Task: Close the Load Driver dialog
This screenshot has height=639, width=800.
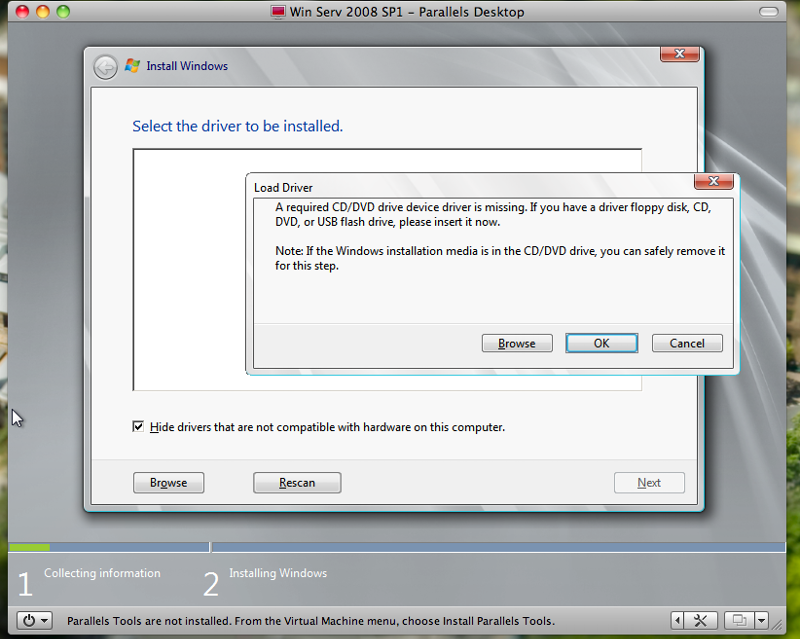Action: click(x=713, y=181)
